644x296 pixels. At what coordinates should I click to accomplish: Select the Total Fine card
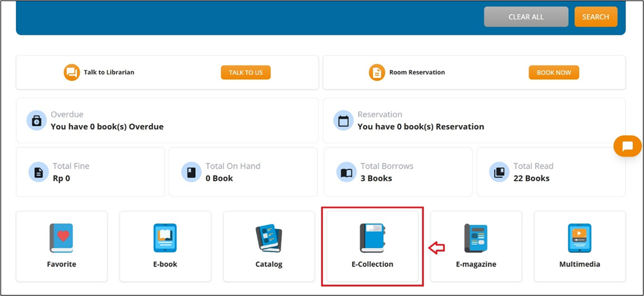pos(90,172)
